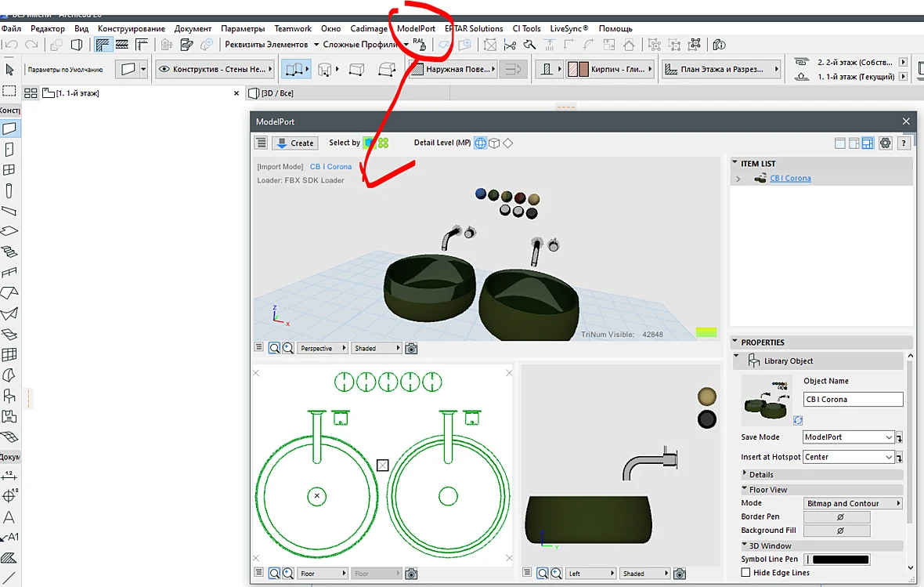
Task: Switch ModelPort to multi-pane layout
Action: click(x=868, y=143)
